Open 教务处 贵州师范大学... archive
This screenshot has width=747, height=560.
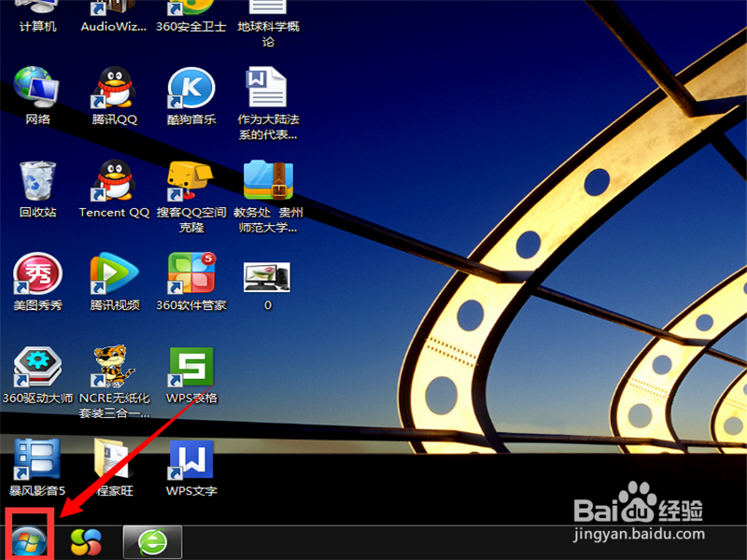coord(268,196)
